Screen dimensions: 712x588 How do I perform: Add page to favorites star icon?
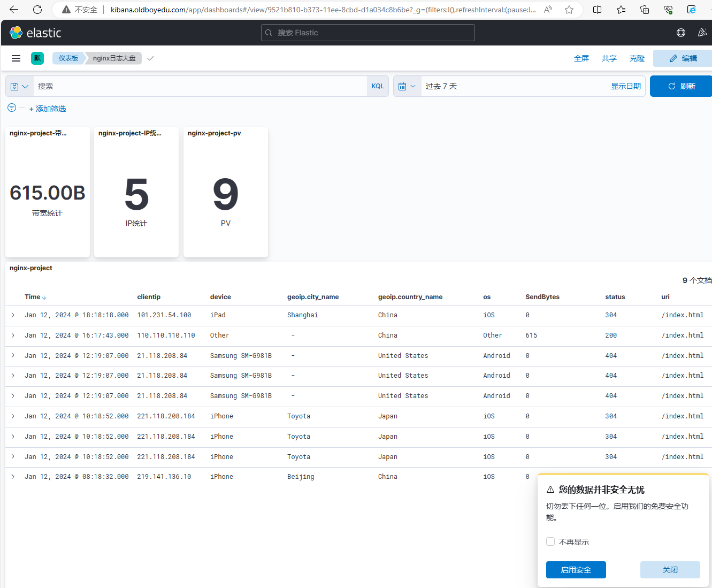point(569,10)
